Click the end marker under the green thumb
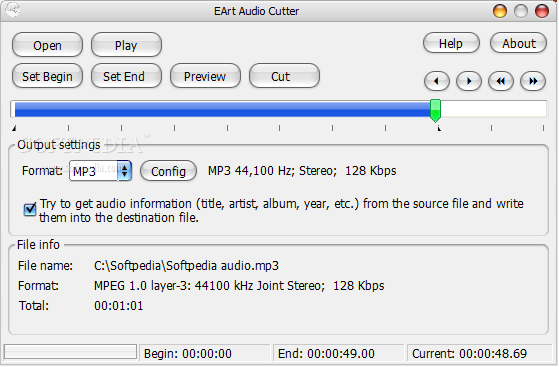Image resolution: width=559 pixels, height=367 pixels. 439,128
